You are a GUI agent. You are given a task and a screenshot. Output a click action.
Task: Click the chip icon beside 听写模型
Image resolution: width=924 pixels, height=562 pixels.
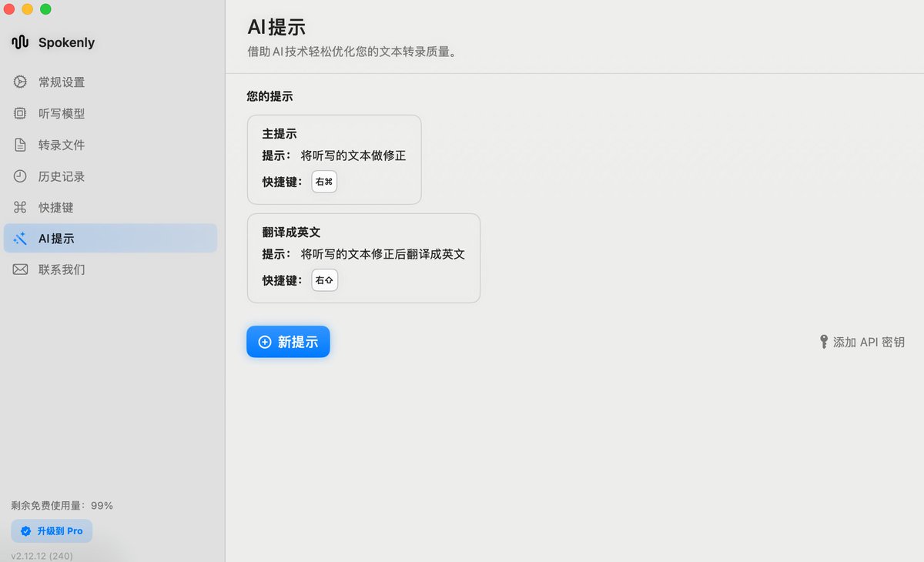20,114
